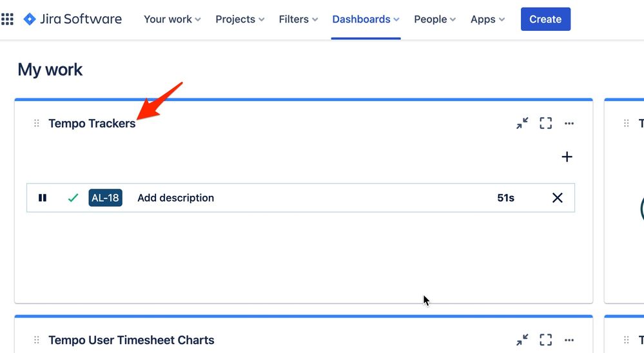Open the People menu
This screenshot has width=644, height=353.
[434, 19]
